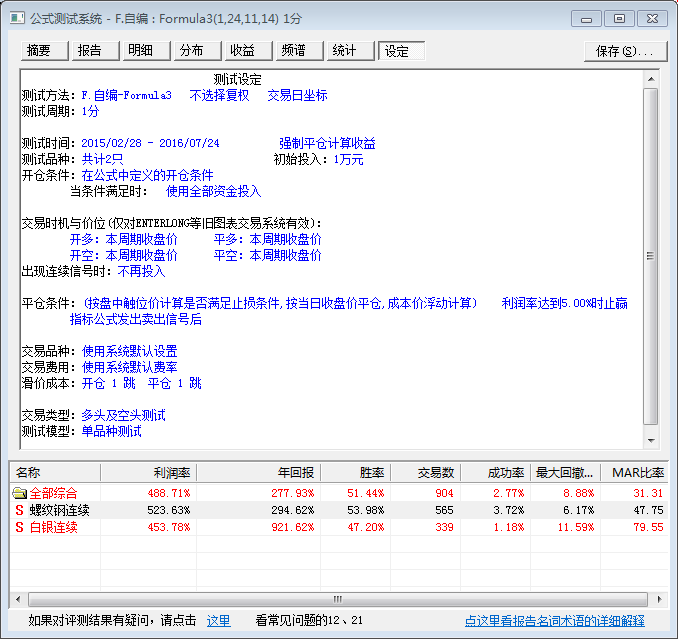Image resolution: width=678 pixels, height=639 pixels.
Task: Click the application icon in title bar
Action: [17, 18]
